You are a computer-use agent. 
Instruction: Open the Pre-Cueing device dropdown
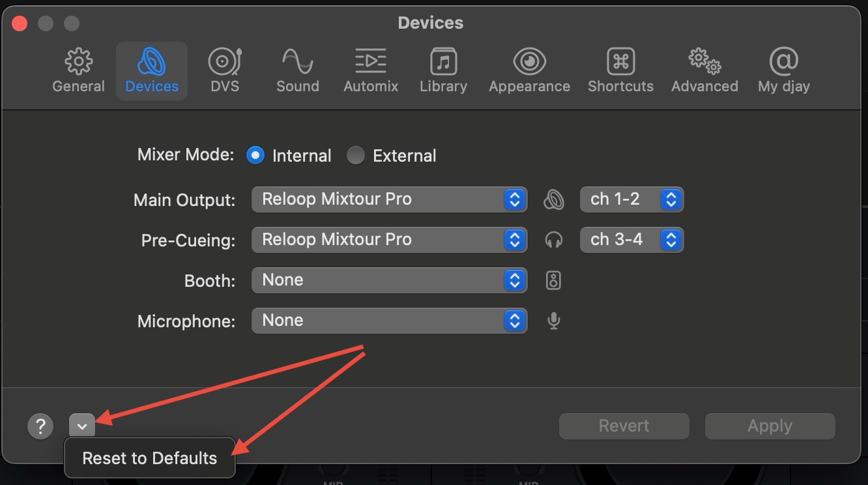tap(389, 240)
